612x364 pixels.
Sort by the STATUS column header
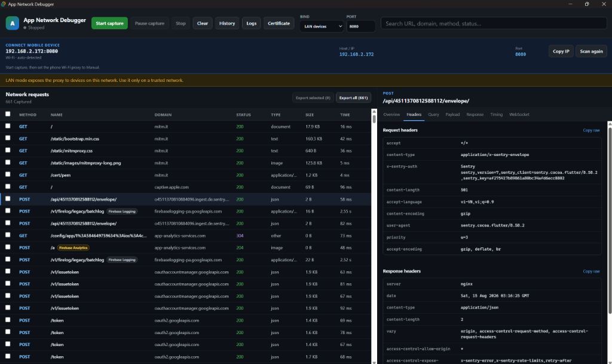click(243, 115)
